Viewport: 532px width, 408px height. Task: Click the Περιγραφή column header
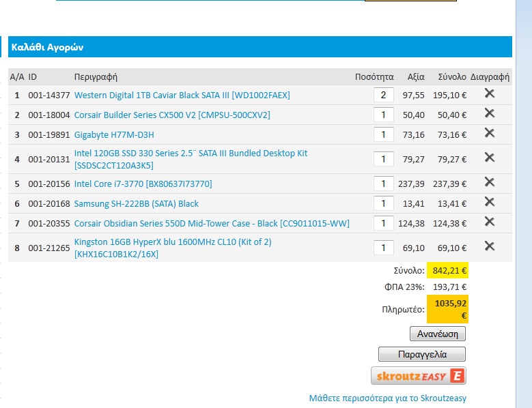click(96, 77)
